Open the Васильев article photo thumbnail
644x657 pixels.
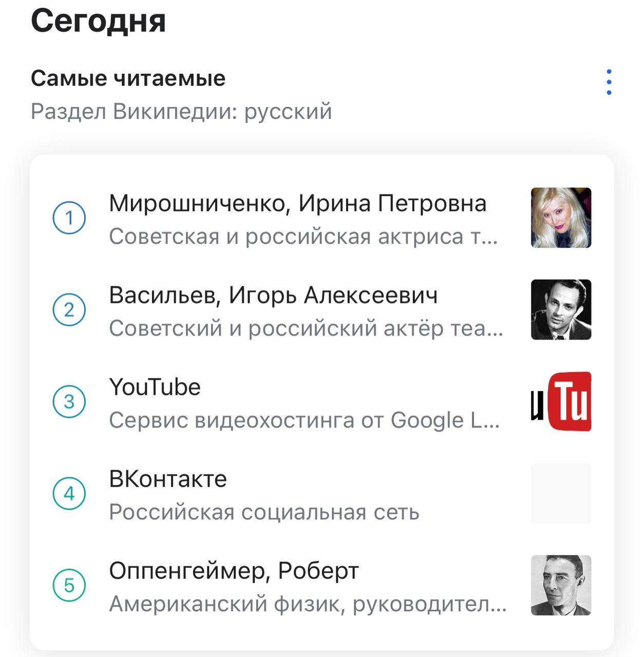tap(561, 310)
